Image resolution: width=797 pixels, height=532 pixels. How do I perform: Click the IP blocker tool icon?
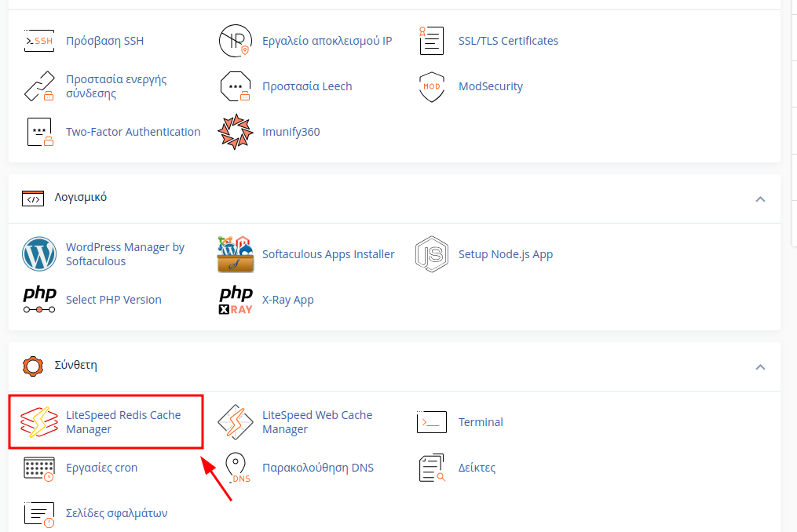pyautogui.click(x=236, y=41)
